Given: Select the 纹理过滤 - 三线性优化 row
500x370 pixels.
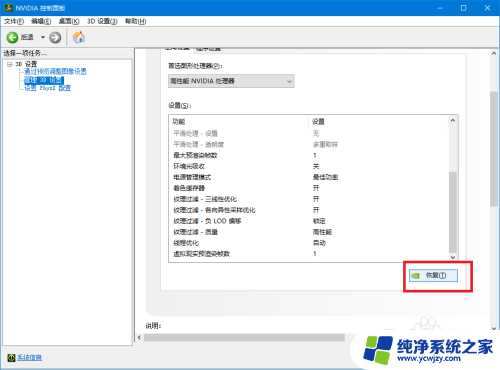Looking at the screenshot, I should (x=309, y=199).
